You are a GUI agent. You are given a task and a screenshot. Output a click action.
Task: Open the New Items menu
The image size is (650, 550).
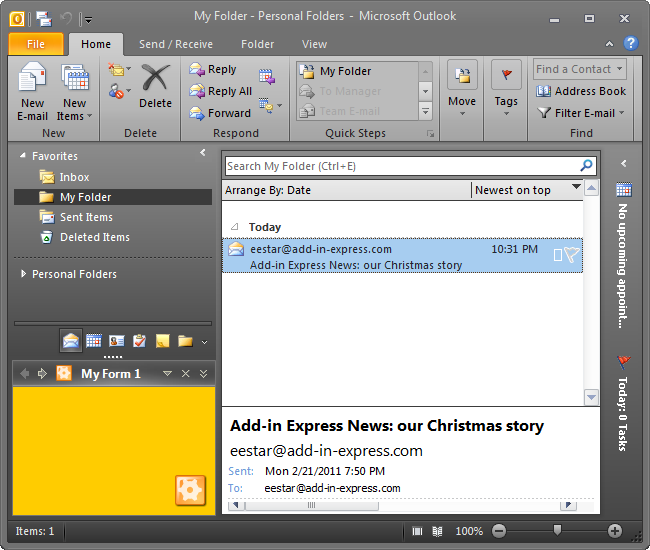pos(75,92)
